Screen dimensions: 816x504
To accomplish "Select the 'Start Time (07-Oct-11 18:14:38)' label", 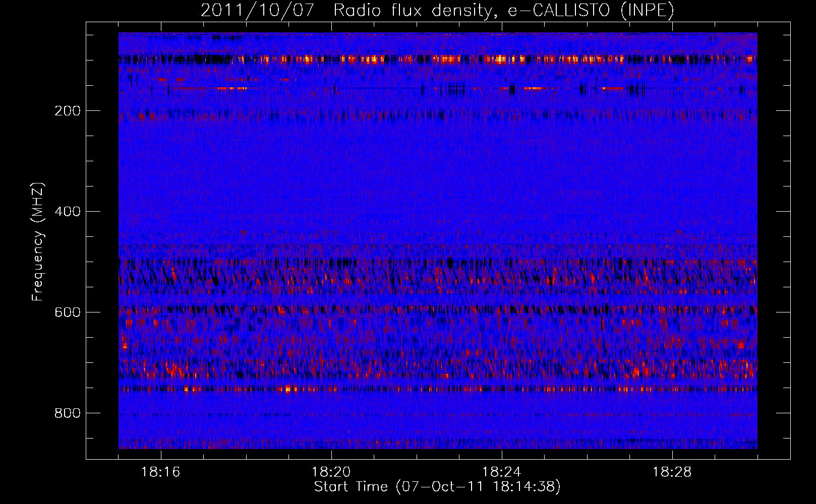I will coord(437,487).
